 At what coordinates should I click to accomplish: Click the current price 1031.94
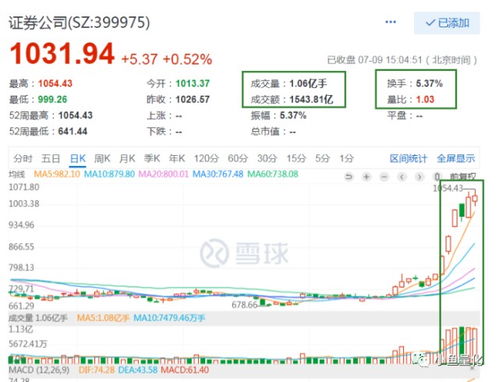pos(62,54)
